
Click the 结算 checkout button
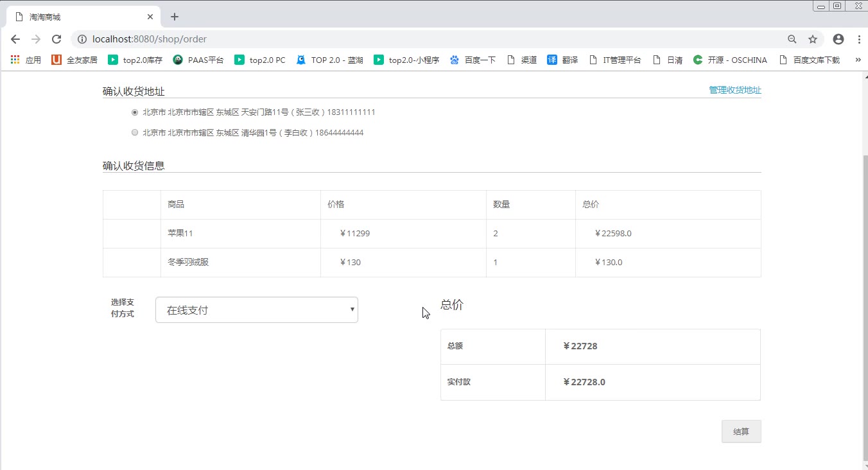pyautogui.click(x=741, y=431)
